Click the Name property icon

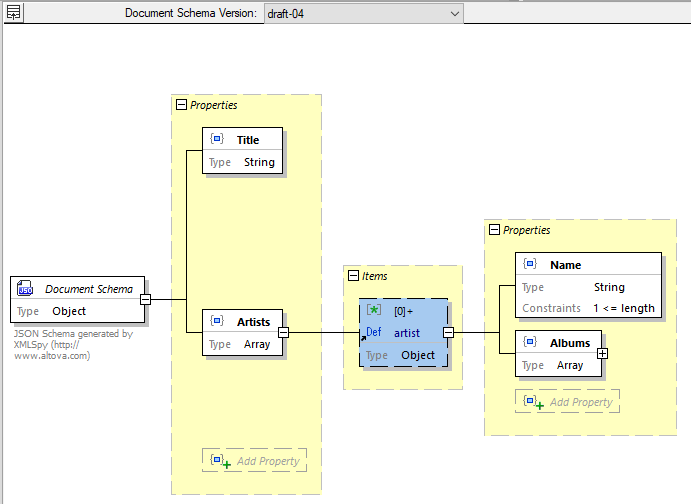pyautogui.click(x=530, y=265)
